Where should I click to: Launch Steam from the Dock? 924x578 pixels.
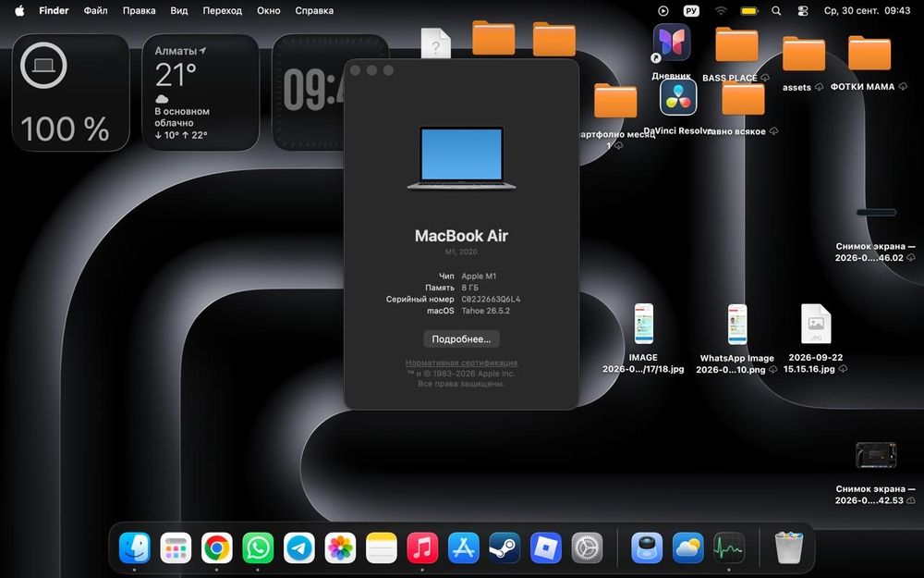pos(505,547)
